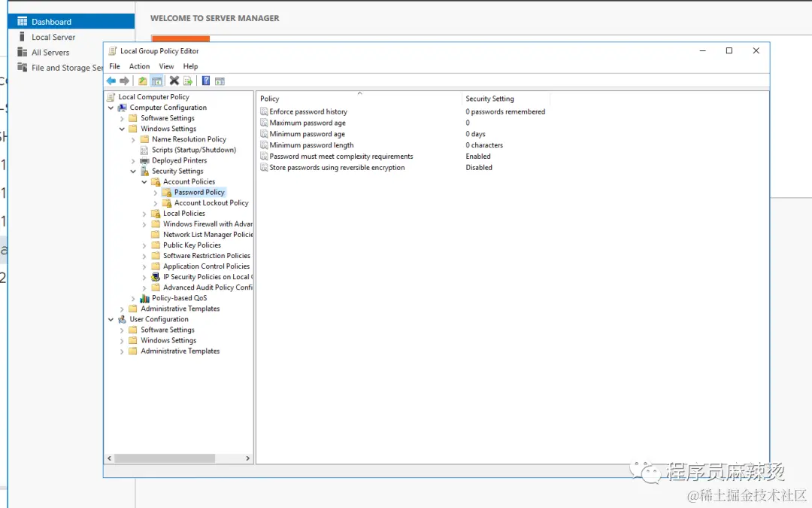This screenshot has height=508, width=812.
Task: Select Password Policy in the tree
Action: coord(199,193)
